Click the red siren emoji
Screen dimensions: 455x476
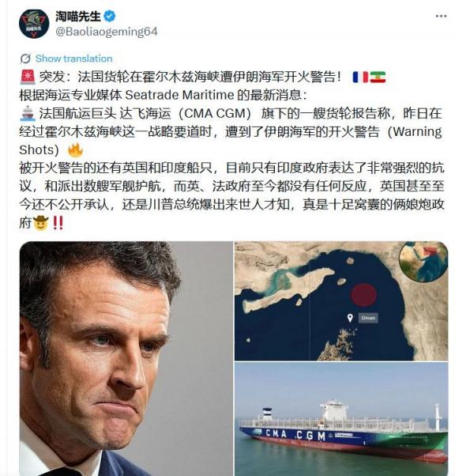[28, 77]
